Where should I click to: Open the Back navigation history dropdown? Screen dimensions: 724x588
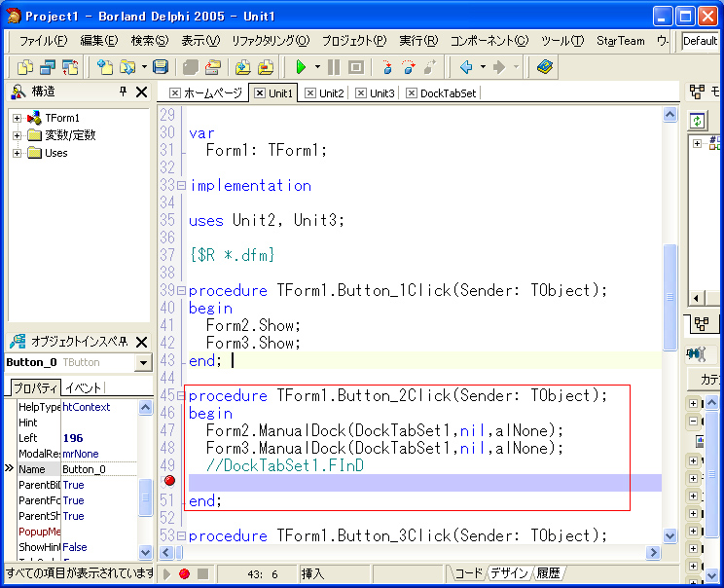483,67
